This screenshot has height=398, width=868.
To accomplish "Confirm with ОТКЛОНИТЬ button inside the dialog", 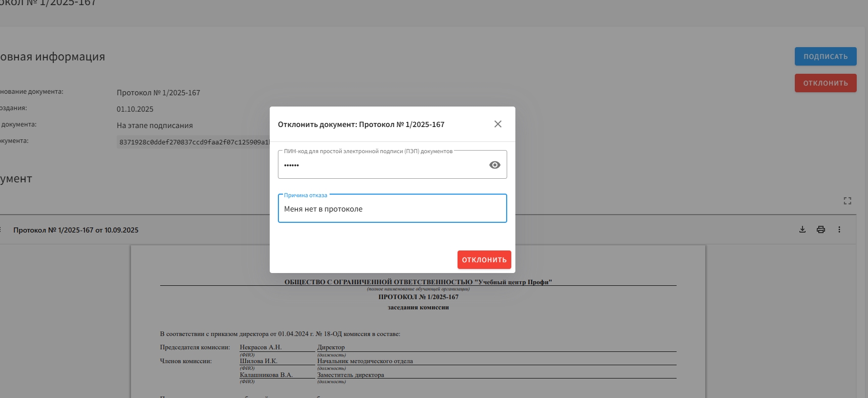I will point(484,260).
